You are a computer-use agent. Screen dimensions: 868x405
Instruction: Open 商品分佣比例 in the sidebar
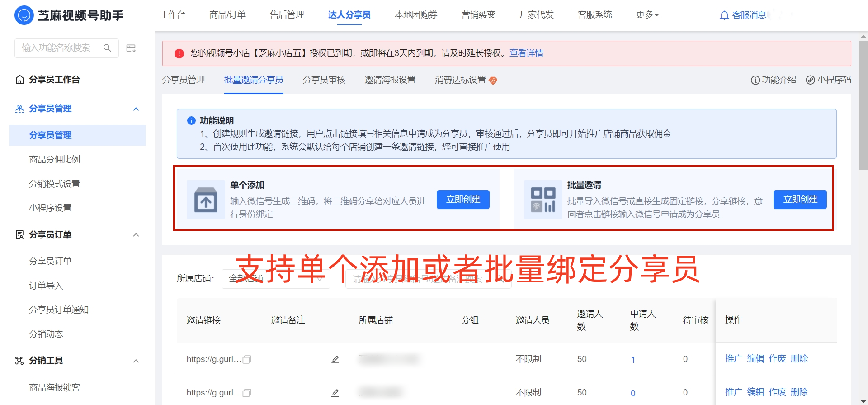click(x=55, y=160)
